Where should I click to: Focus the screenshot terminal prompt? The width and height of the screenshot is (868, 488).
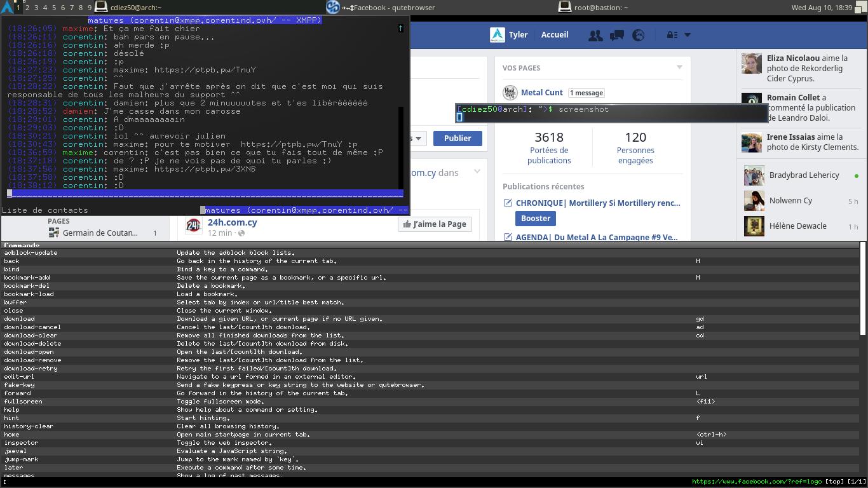[x=612, y=113]
